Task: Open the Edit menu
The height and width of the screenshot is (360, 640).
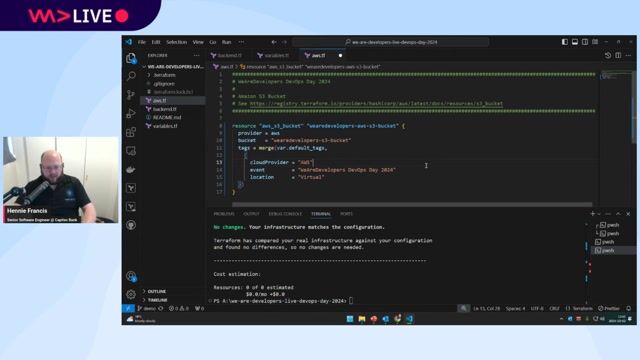Action: (156, 42)
